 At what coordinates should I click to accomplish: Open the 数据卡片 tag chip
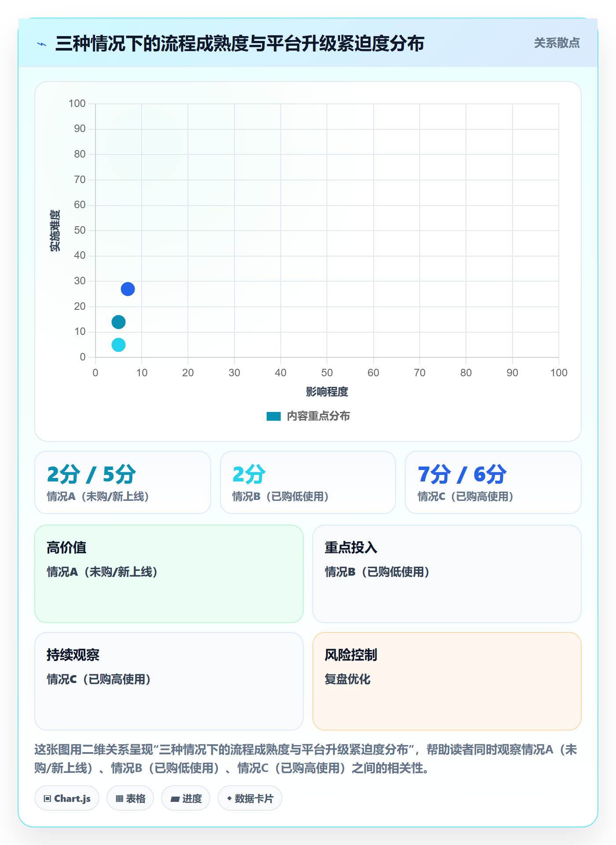pos(250,798)
